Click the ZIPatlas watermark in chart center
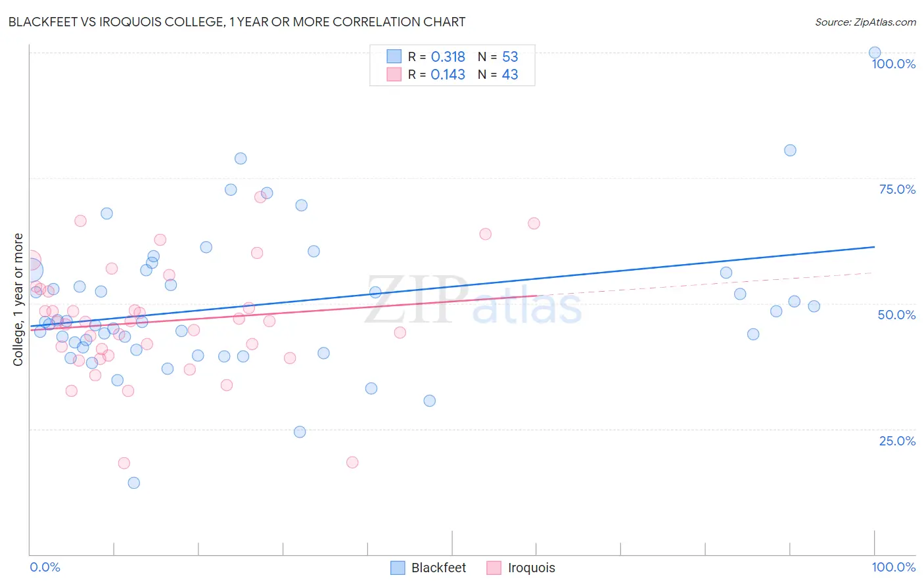Screen dimensions: 924x586 pos(473,300)
